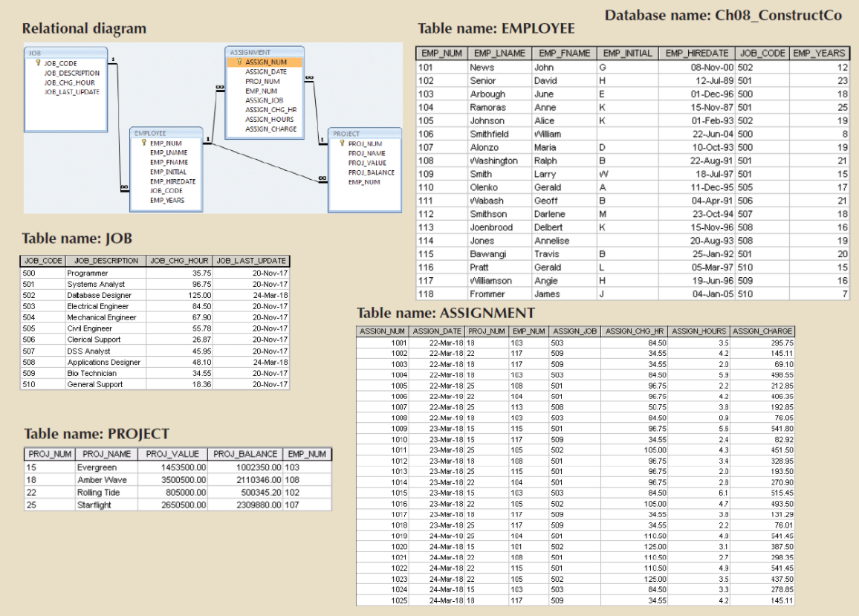Click the key icon next to ASSIGN_NUM attribute
This screenshot has width=859, height=616.
239,60
